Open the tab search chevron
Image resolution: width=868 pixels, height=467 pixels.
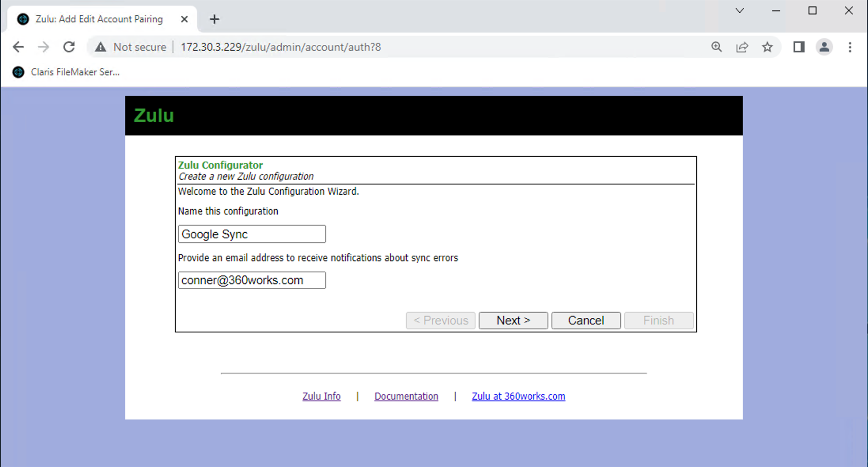(x=739, y=11)
